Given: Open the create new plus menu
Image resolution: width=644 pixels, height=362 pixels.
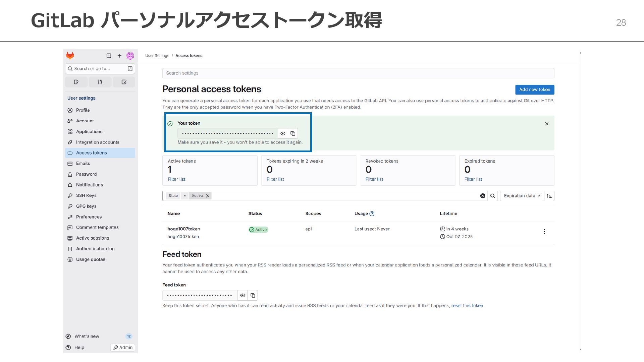Looking at the screenshot, I should pyautogui.click(x=119, y=56).
